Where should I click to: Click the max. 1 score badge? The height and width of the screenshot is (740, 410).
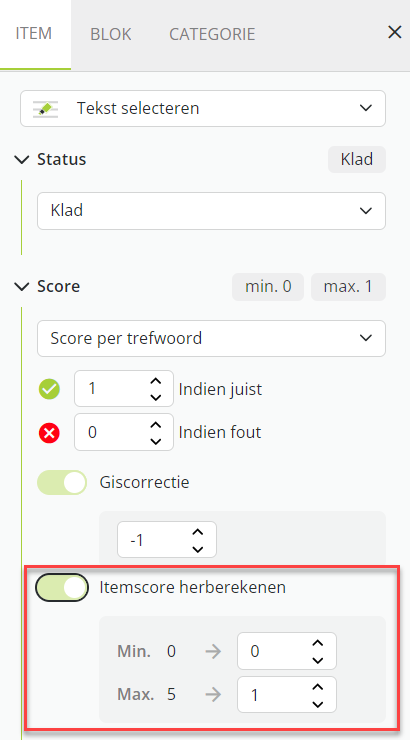(x=348, y=286)
